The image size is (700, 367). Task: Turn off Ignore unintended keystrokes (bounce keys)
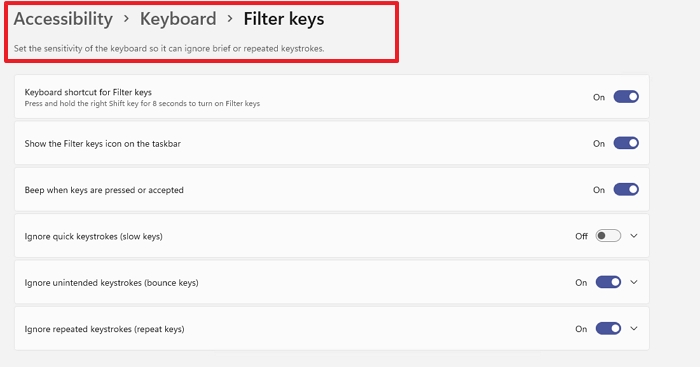608,282
